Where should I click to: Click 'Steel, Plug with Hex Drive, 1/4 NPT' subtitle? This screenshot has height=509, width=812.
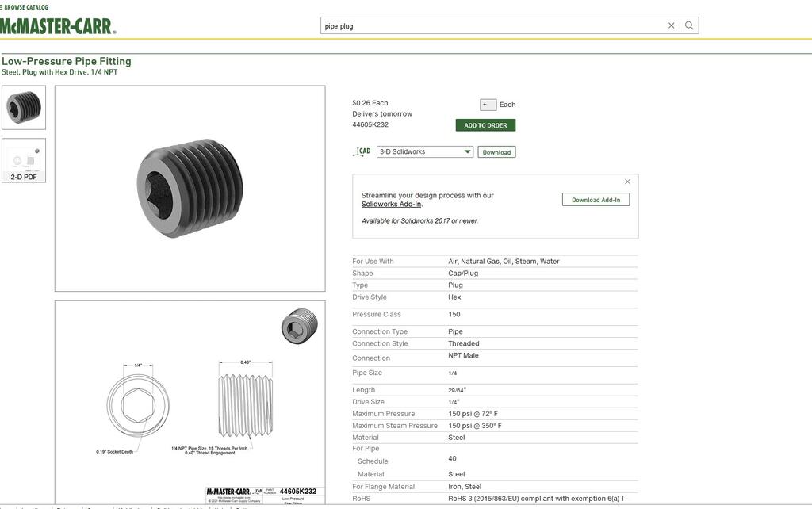coord(59,72)
